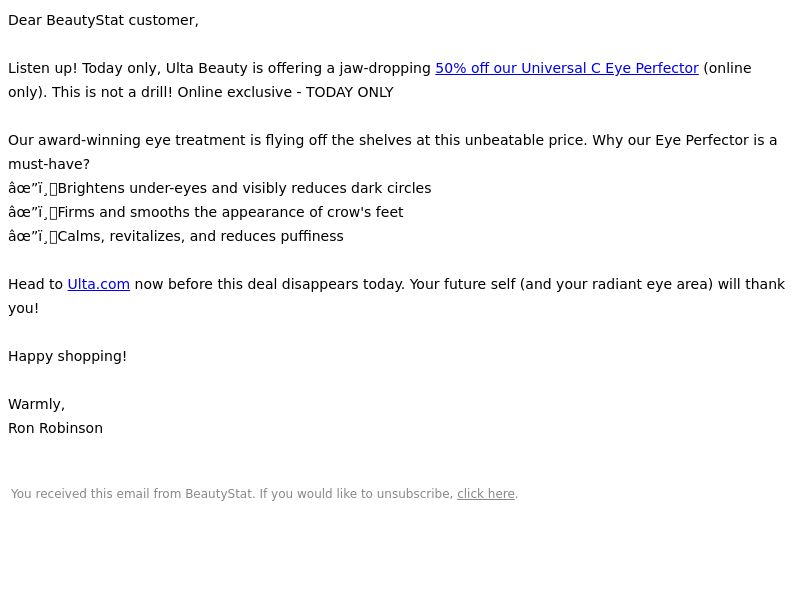
Task: Select the 'Calms, revitalizes, and reduces puffiness' text
Action: (x=201, y=236)
